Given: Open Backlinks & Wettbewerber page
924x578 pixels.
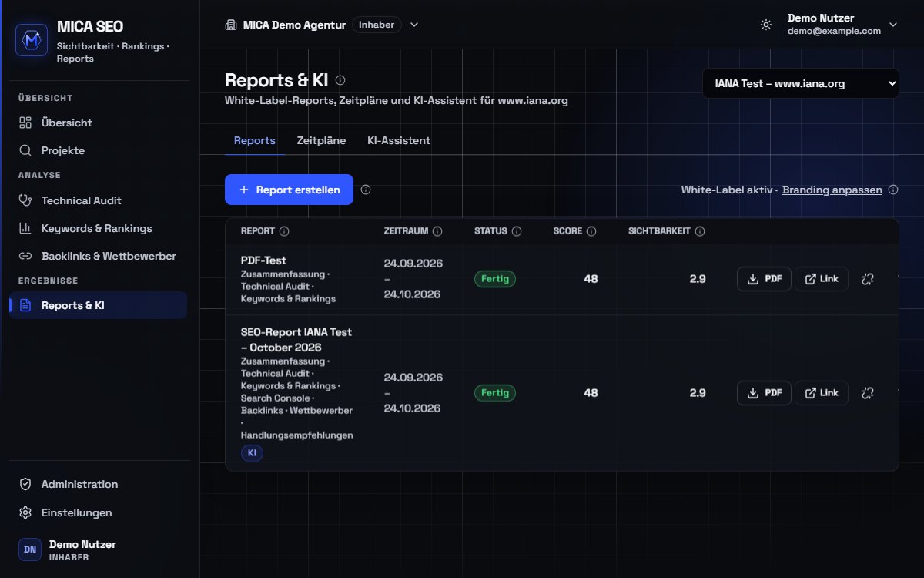Looking at the screenshot, I should pos(98,256).
